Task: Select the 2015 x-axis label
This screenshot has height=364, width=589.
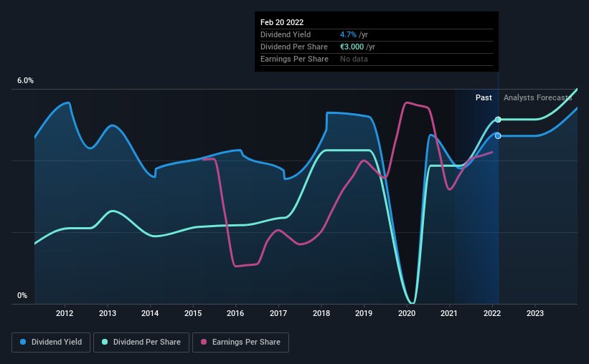Action: coord(193,313)
